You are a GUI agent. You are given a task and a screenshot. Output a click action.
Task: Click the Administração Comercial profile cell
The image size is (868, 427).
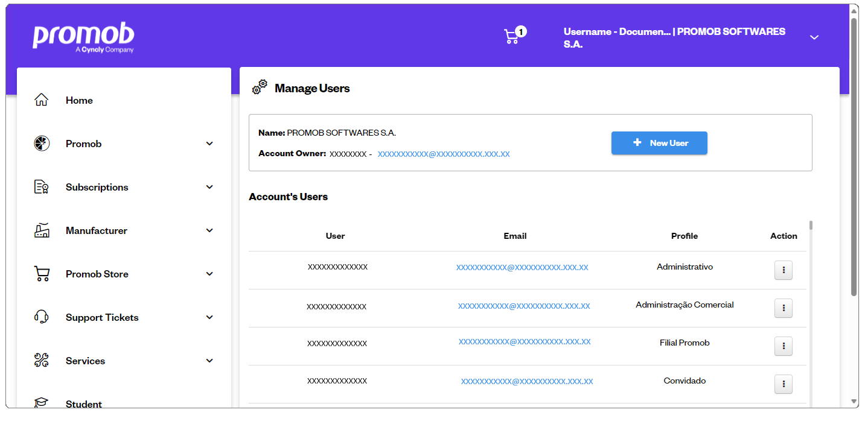coord(685,305)
